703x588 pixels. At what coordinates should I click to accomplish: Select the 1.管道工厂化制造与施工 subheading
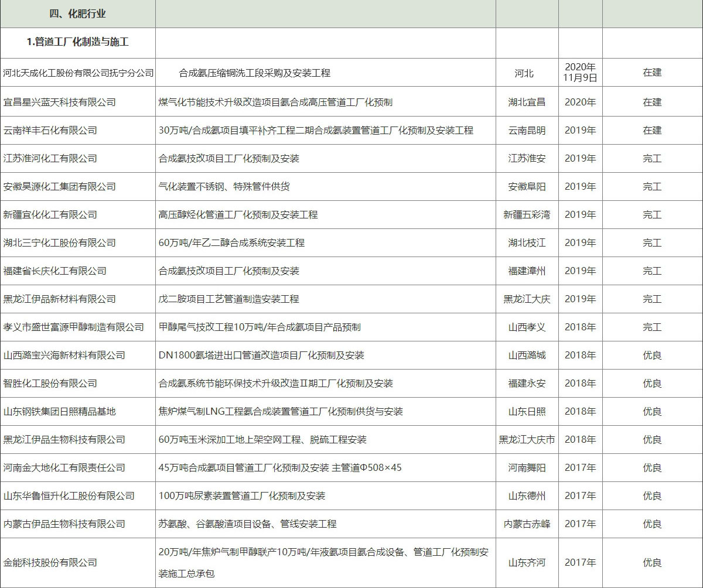coord(78,42)
